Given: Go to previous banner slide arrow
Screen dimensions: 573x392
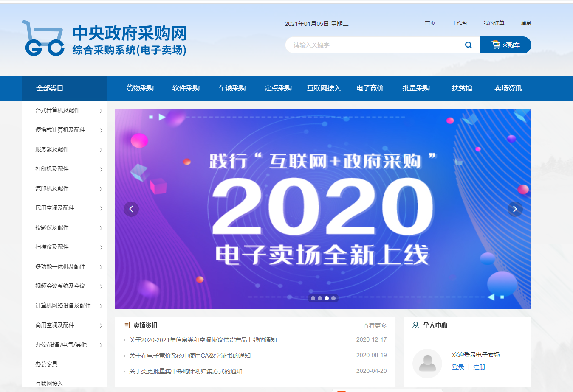Looking at the screenshot, I should click(131, 209).
